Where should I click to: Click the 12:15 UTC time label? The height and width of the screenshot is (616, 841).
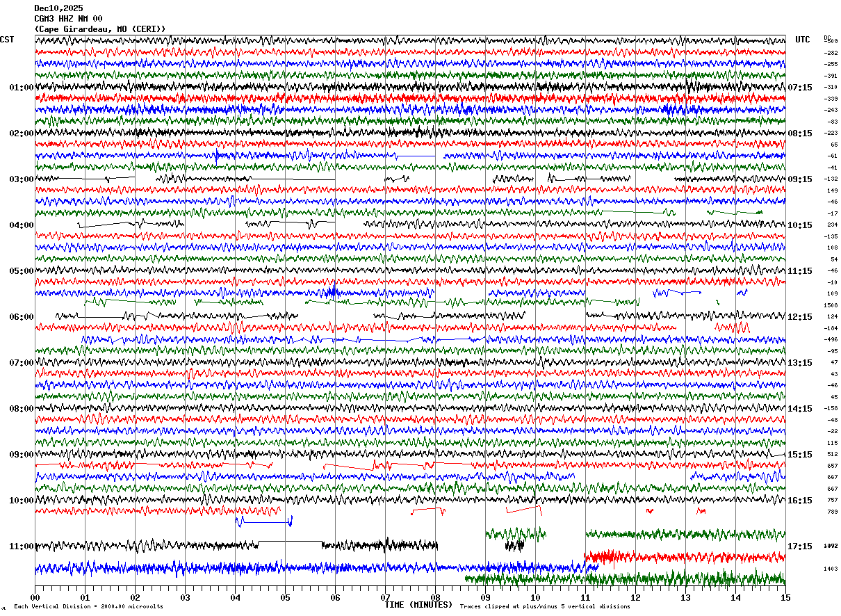(800, 317)
